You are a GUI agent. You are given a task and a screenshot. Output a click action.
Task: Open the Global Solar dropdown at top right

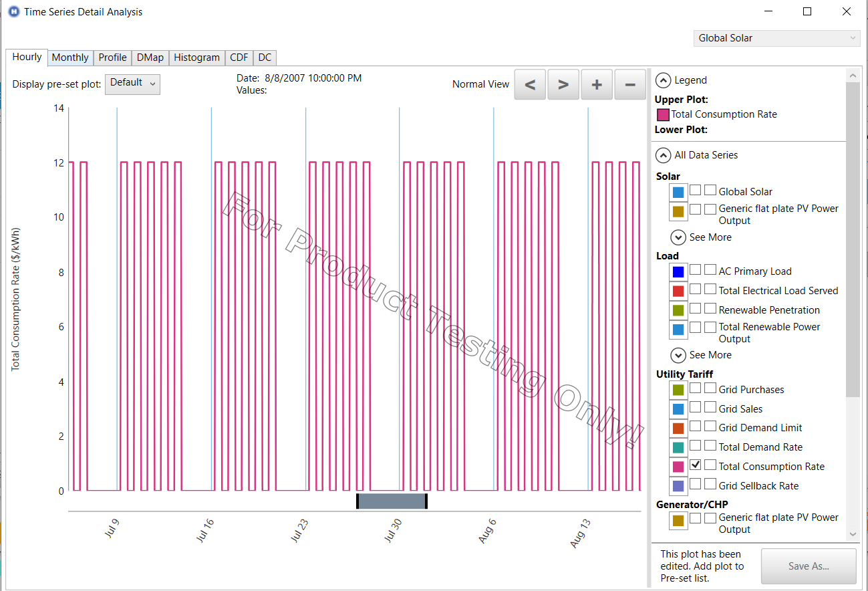click(776, 38)
